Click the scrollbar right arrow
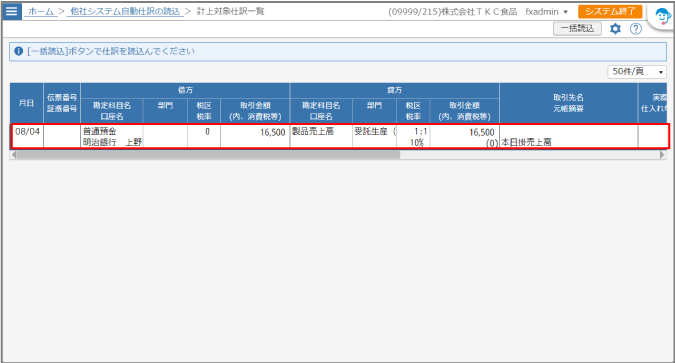This screenshot has width=675, height=363. pyautogui.click(x=662, y=155)
